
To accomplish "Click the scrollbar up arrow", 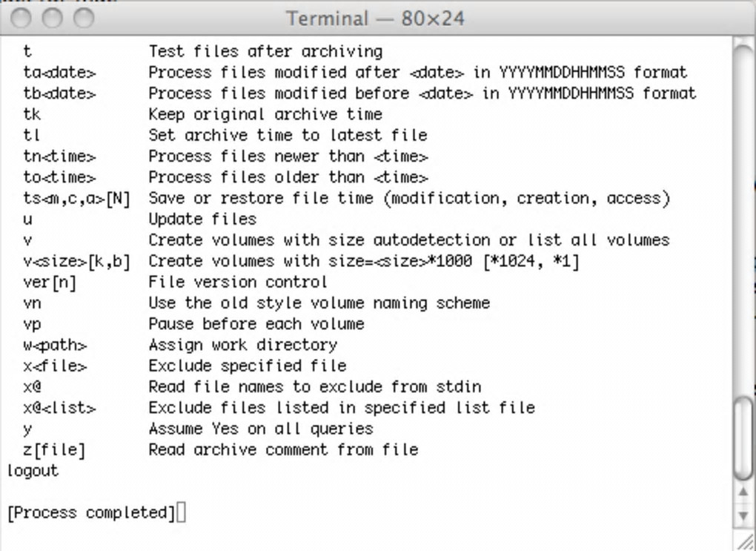I will [743, 493].
